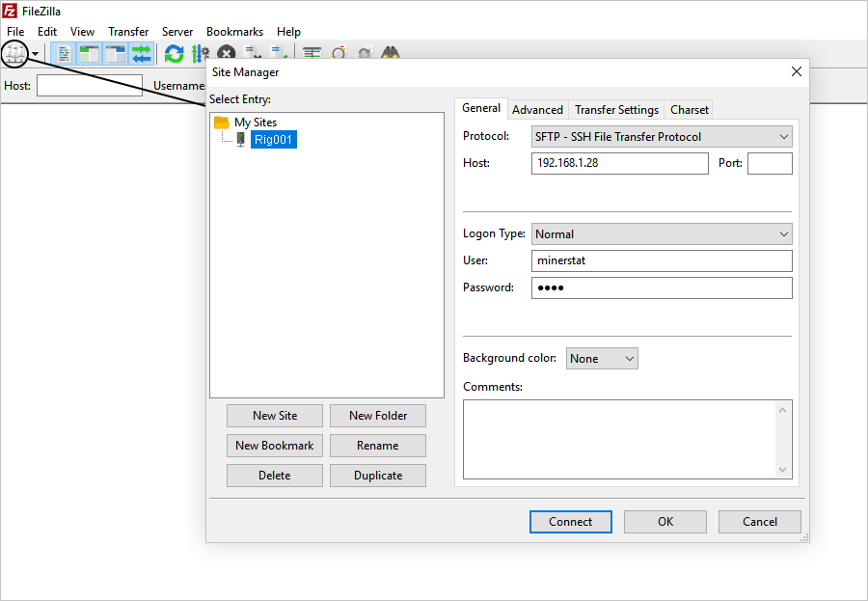This screenshot has height=601, width=868.
Task: Toggle the local directory tree icon
Action: click(89, 54)
